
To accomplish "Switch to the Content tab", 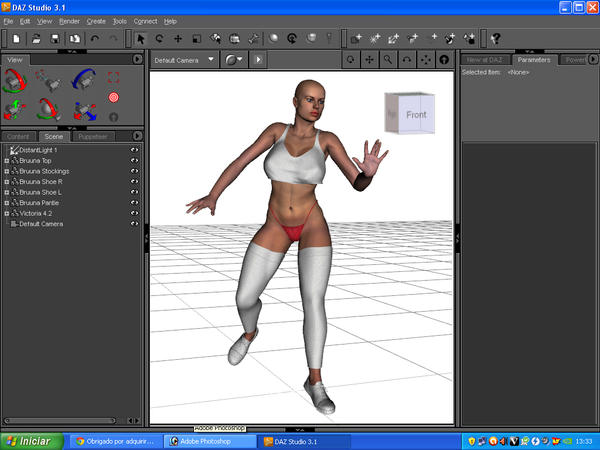I will pyautogui.click(x=18, y=137).
